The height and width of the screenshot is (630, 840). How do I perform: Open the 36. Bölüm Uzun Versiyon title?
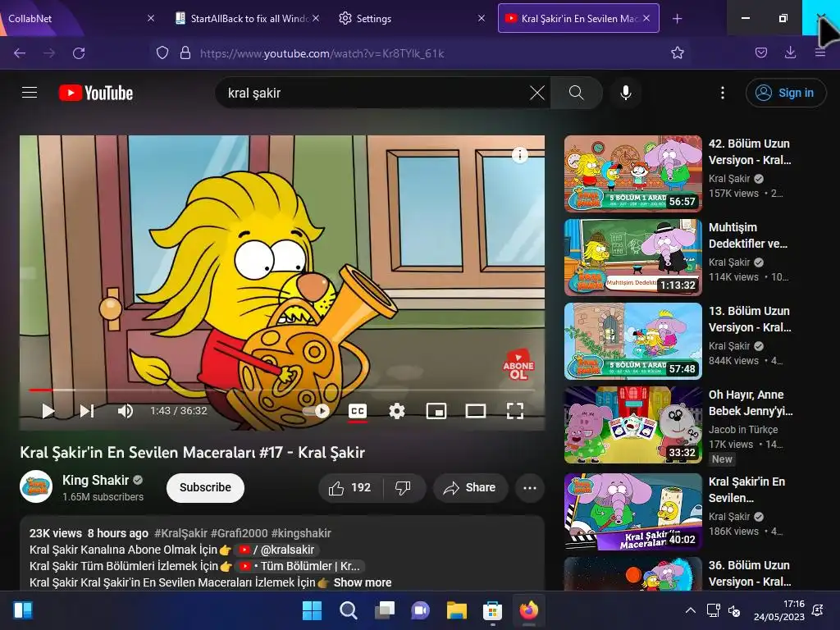pos(750,573)
